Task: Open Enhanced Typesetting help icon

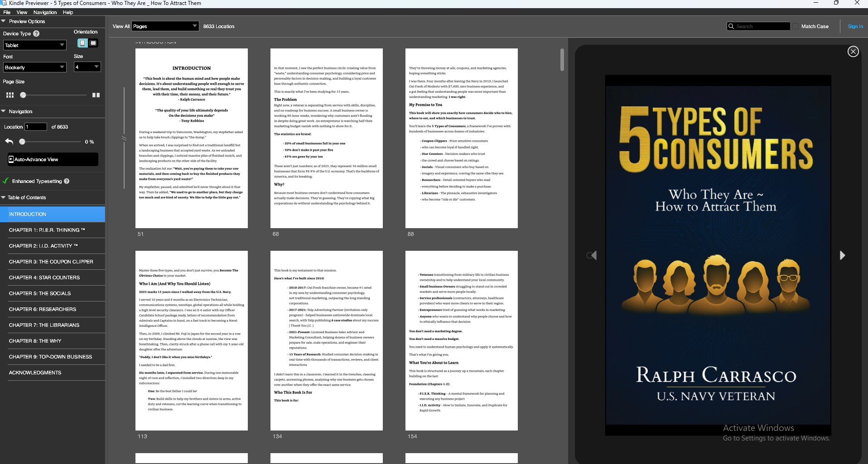Action: pos(67,181)
